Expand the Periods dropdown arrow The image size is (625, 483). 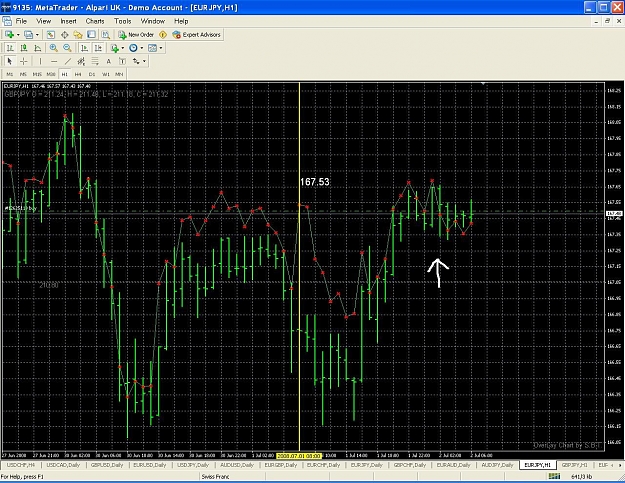click(142, 48)
